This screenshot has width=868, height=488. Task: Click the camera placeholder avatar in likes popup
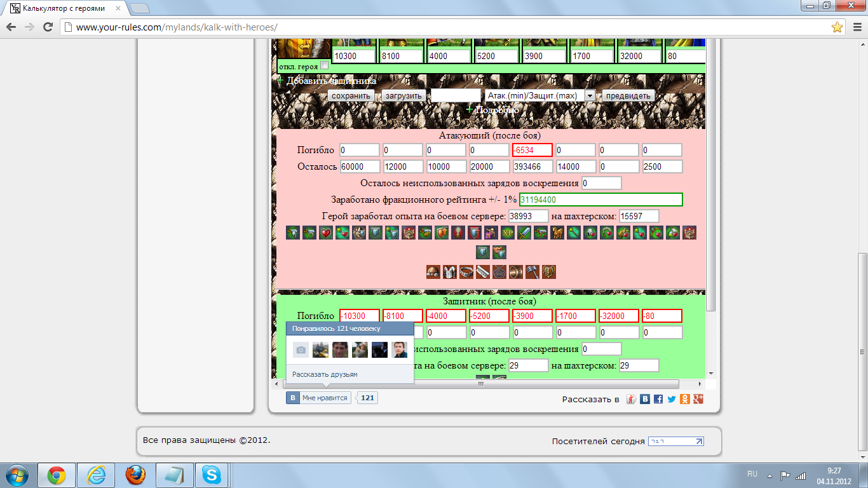pyautogui.click(x=301, y=349)
